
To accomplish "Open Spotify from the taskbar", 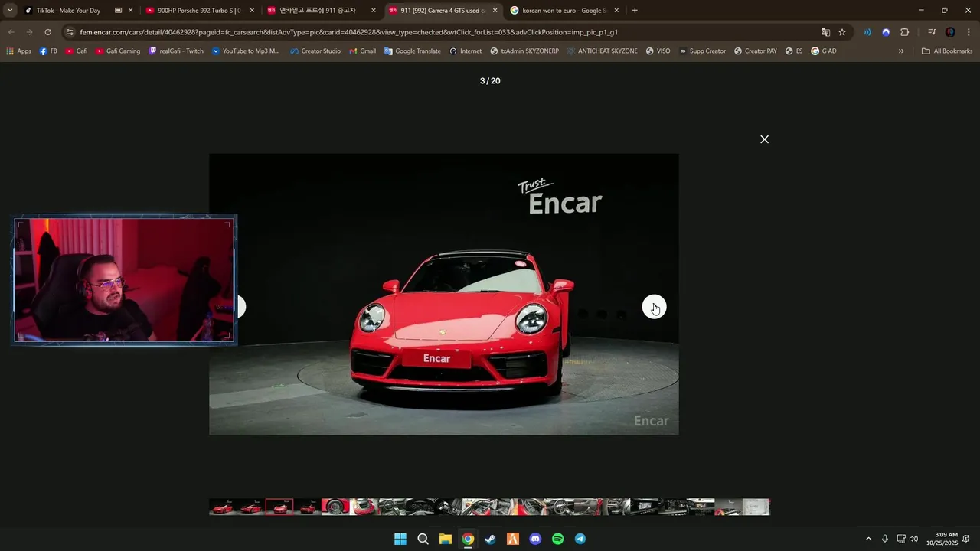I will [x=557, y=539].
